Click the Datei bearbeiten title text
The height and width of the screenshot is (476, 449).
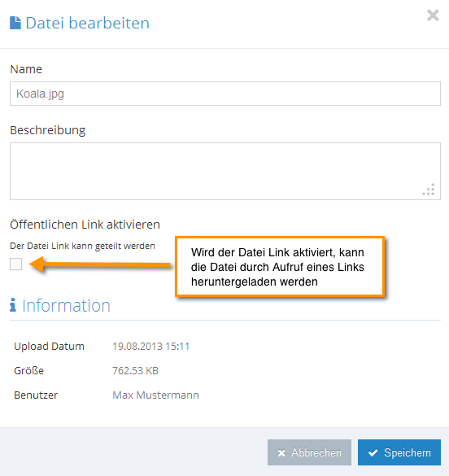click(88, 23)
